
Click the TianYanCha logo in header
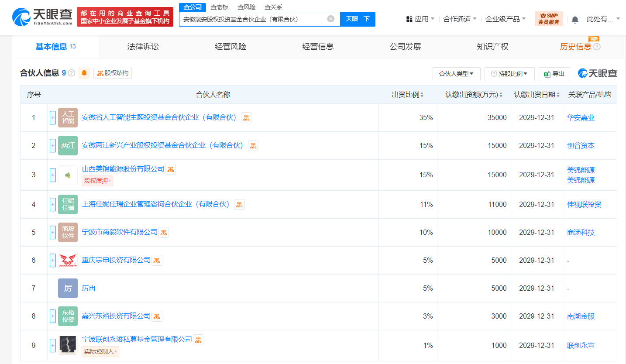pyautogui.click(x=42, y=17)
